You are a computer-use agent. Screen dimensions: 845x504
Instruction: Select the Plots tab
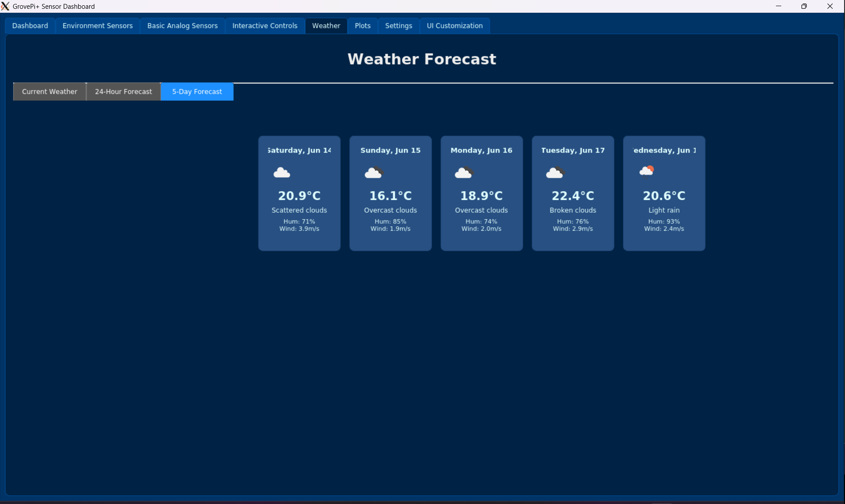pos(362,25)
